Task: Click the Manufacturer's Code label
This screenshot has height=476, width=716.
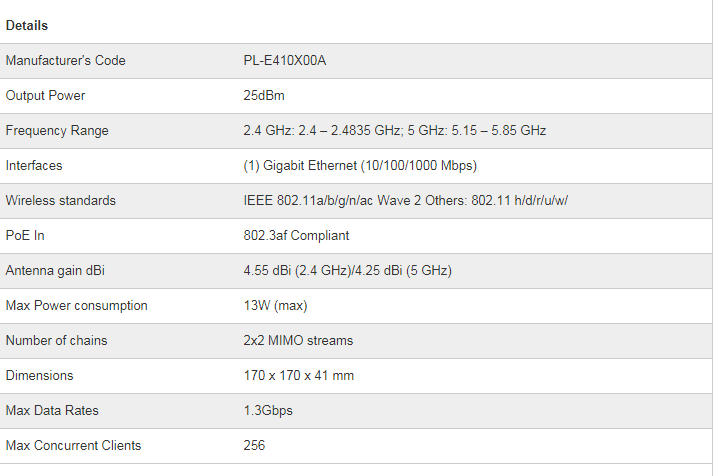Action: 66,61
